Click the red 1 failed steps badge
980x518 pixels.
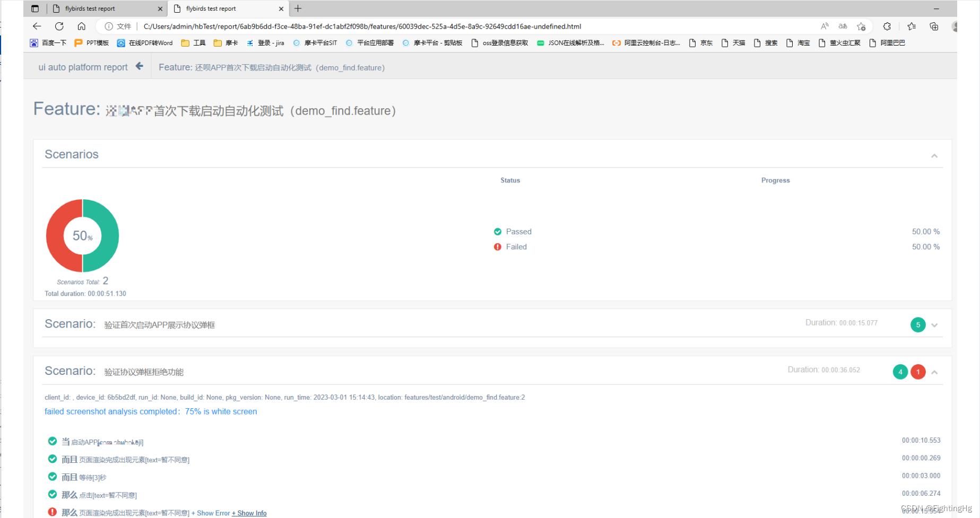(918, 372)
